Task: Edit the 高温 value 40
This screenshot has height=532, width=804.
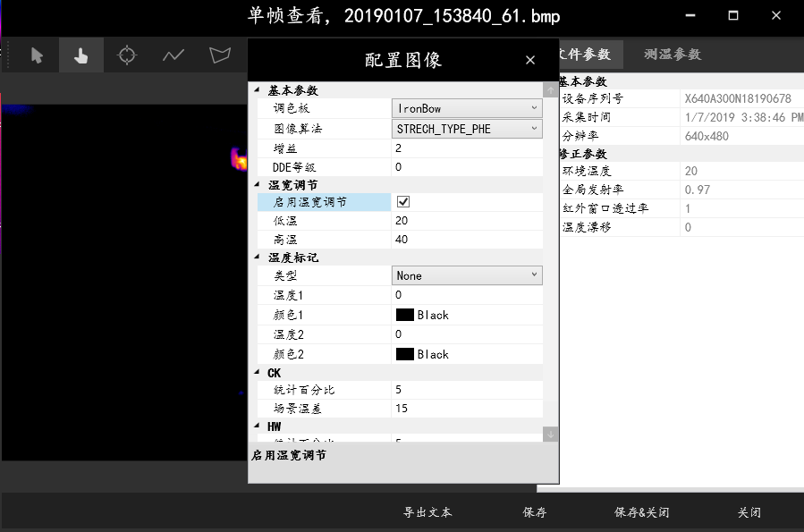Action: click(467, 240)
